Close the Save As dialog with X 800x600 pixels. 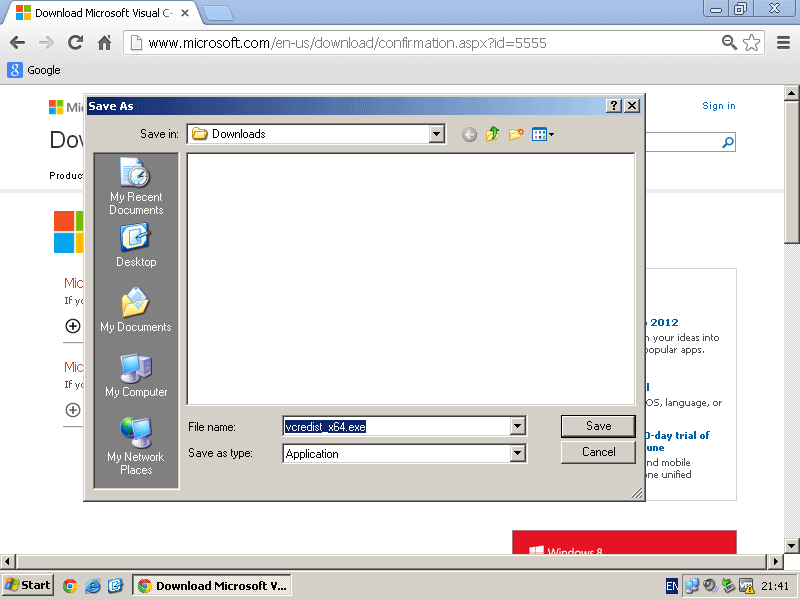[632, 106]
